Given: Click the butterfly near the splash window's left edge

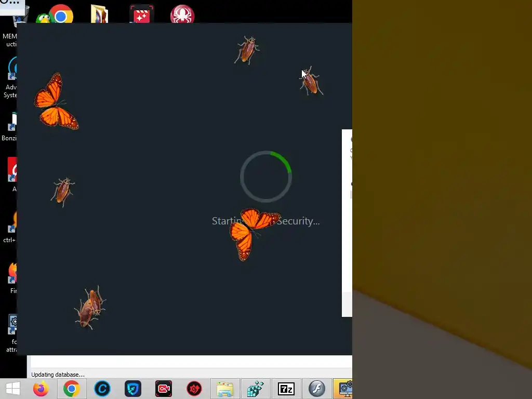Looking at the screenshot, I should (56, 101).
